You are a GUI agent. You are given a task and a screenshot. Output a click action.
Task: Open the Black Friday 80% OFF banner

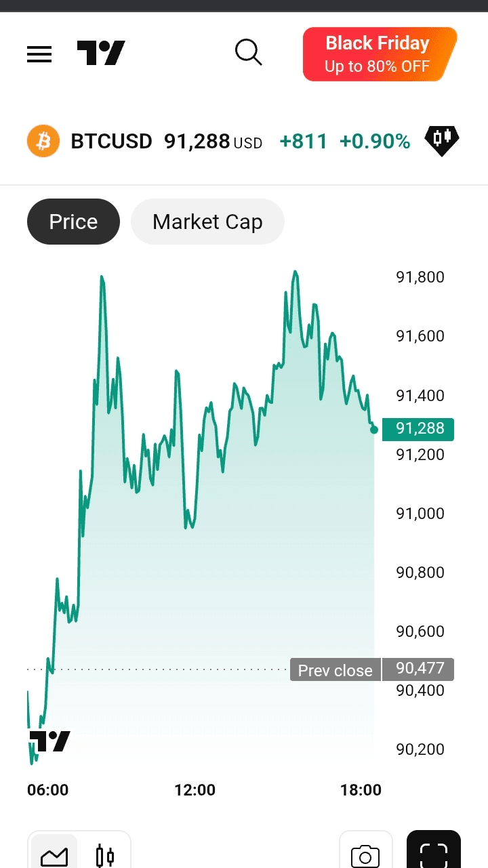(378, 54)
